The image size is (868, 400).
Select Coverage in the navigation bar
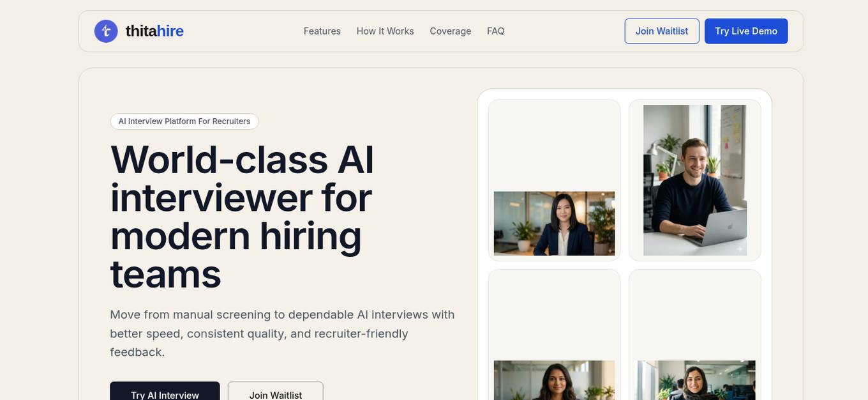(x=451, y=31)
